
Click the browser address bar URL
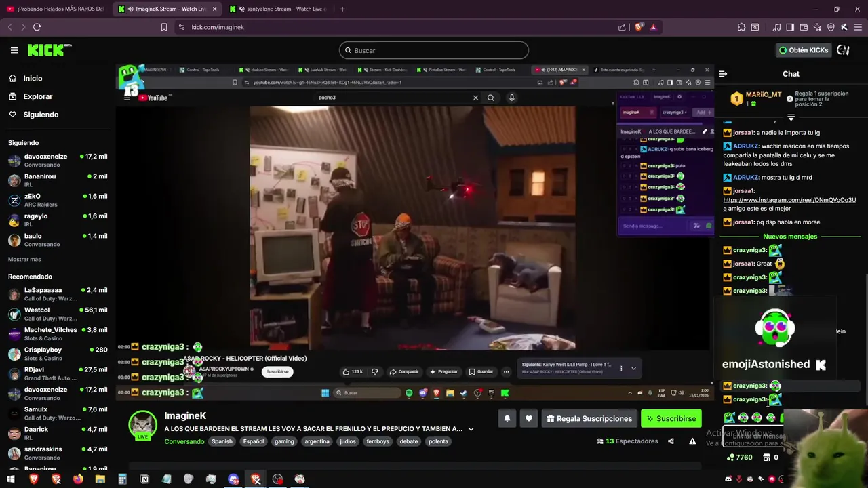217,27
